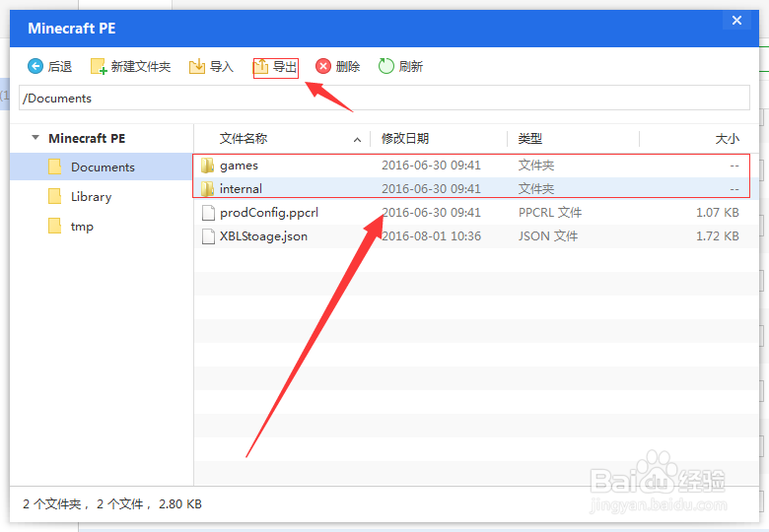Close the Minecraft PE dialog
Image resolution: width=769 pixels, height=532 pixels.
(x=736, y=20)
